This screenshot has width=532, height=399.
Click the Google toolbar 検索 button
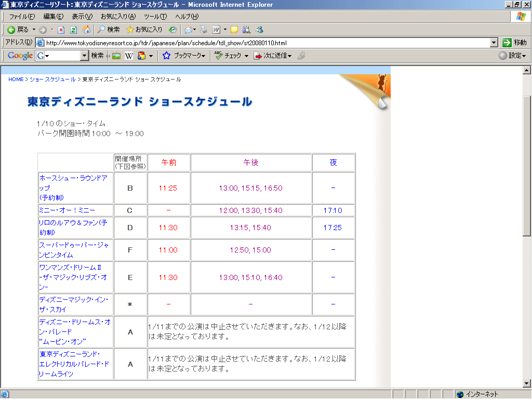tap(97, 56)
